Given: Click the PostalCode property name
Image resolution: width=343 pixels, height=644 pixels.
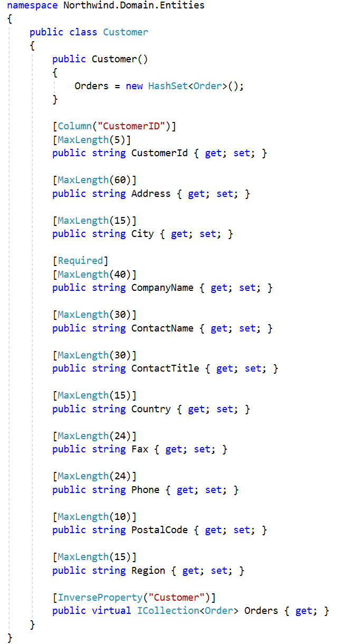Looking at the screenshot, I should coord(159,530).
